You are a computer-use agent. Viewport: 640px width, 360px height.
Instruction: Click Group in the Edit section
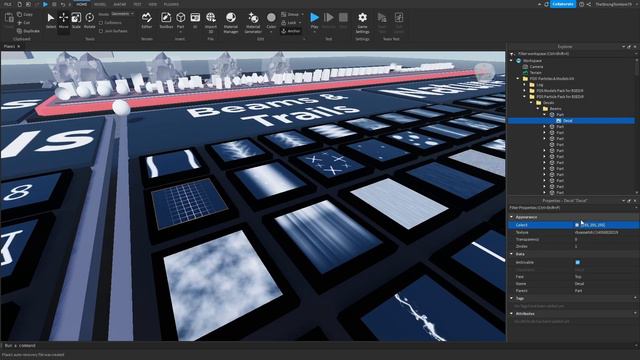290,14
